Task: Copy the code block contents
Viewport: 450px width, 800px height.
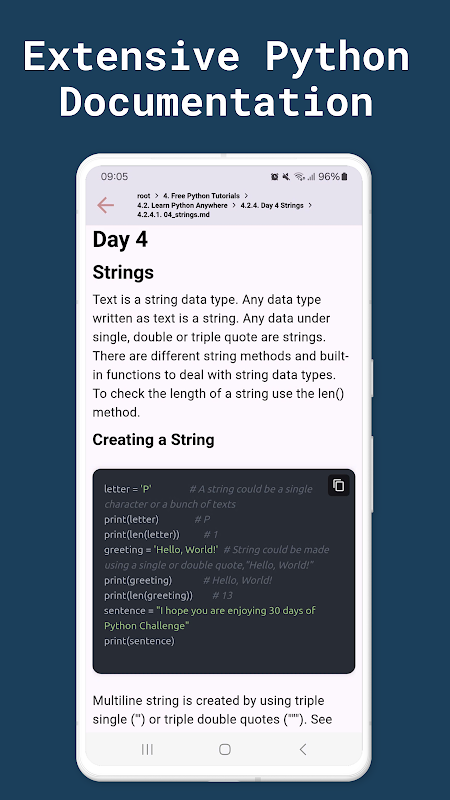Action: click(338, 485)
